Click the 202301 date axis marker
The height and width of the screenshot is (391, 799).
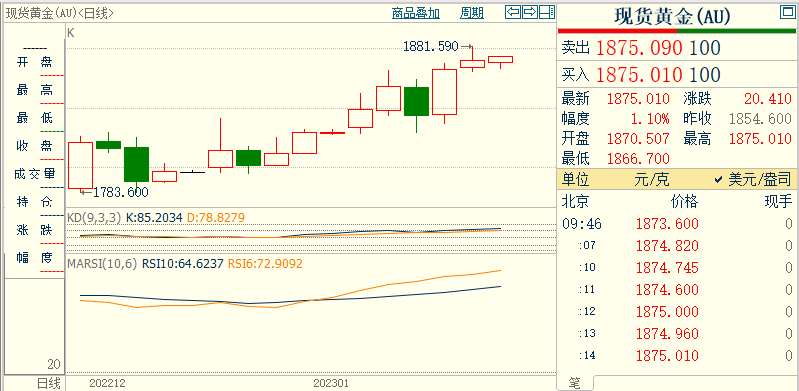(x=331, y=383)
